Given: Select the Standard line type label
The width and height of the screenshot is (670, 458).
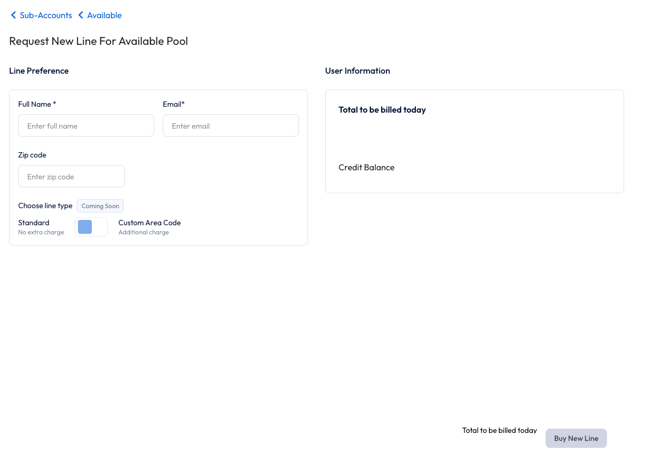Looking at the screenshot, I should tap(34, 223).
